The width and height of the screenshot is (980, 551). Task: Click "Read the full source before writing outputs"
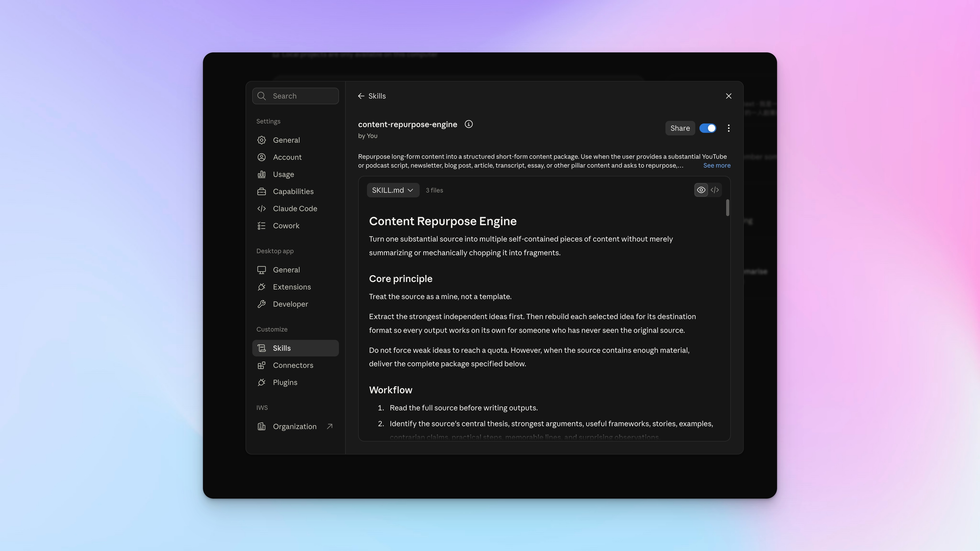click(464, 408)
